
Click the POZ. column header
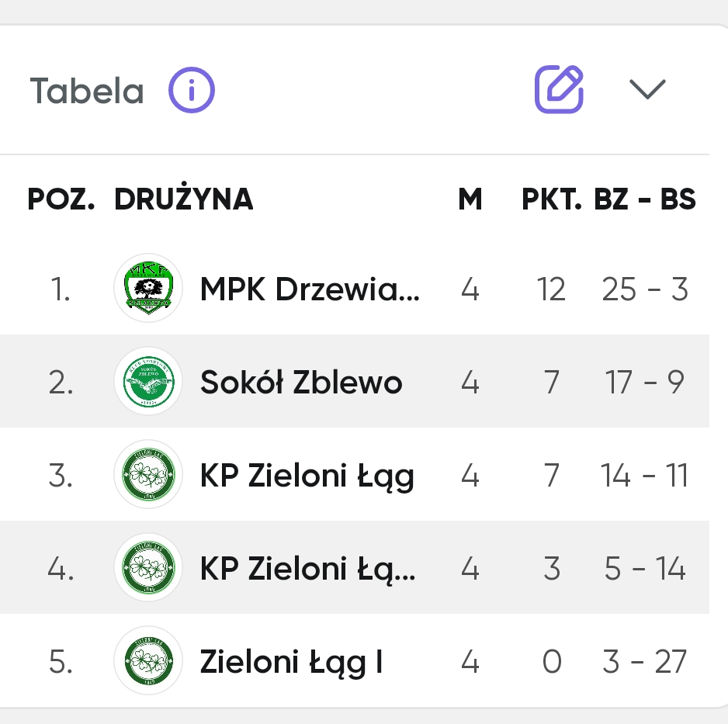point(61,199)
